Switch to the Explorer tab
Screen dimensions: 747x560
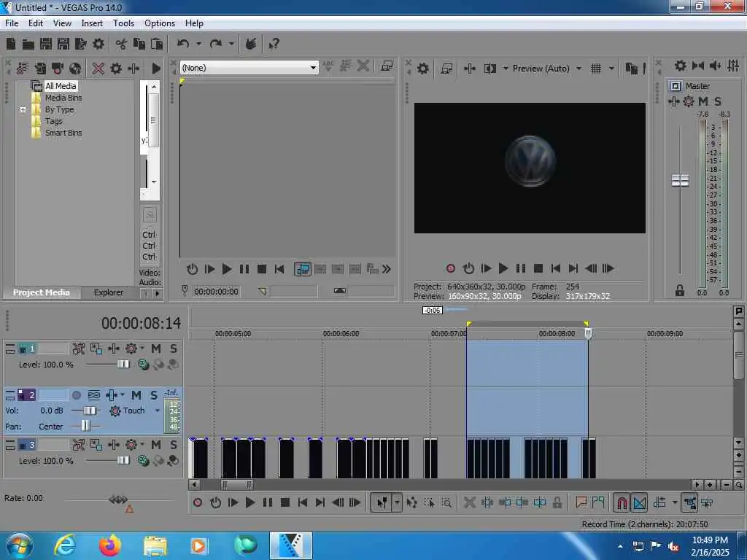click(109, 292)
